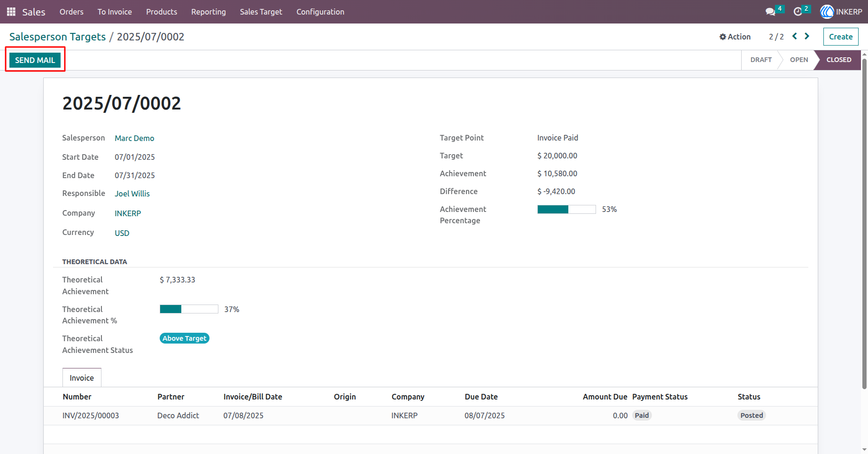This screenshot has height=454, width=868.
Task: Open invoice INV/2025/00003 row
Action: tap(431, 415)
